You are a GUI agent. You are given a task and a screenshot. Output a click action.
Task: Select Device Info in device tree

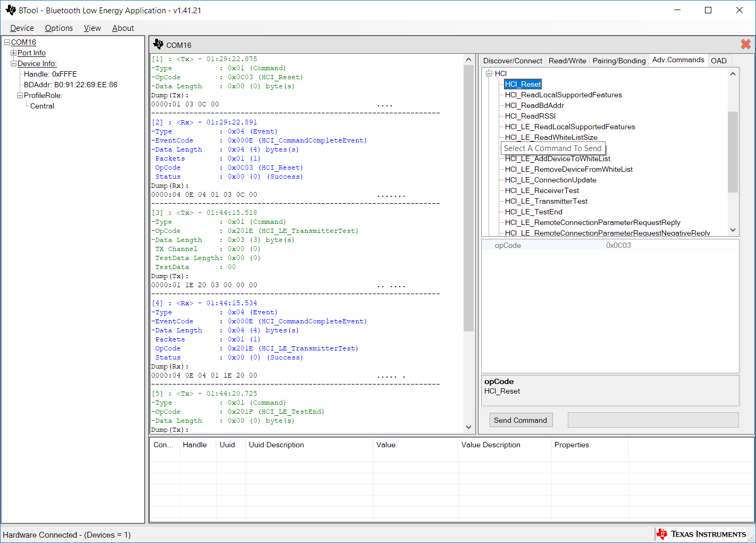37,63
